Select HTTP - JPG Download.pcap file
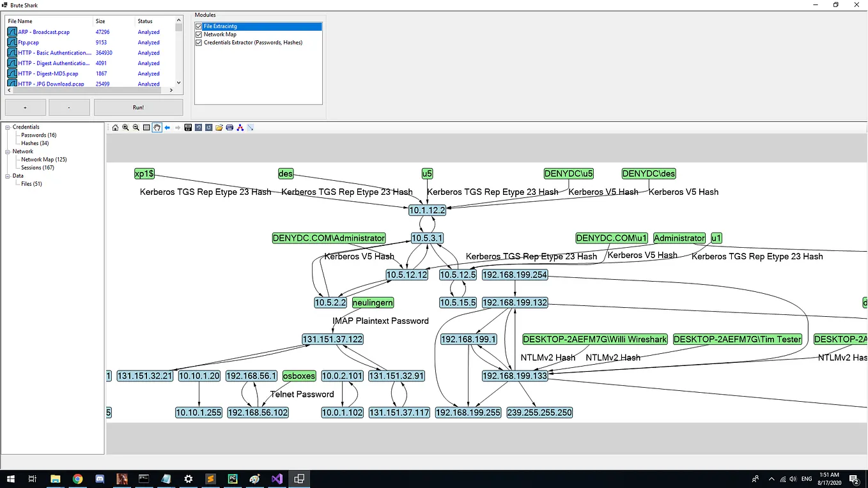The height and width of the screenshot is (488, 868). [51, 84]
